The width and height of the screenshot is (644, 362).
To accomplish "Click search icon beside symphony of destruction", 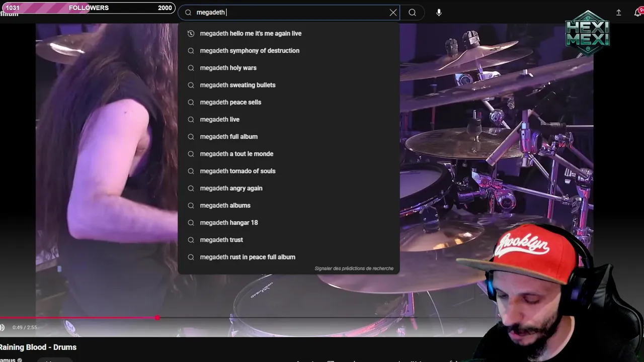I will (x=191, y=51).
